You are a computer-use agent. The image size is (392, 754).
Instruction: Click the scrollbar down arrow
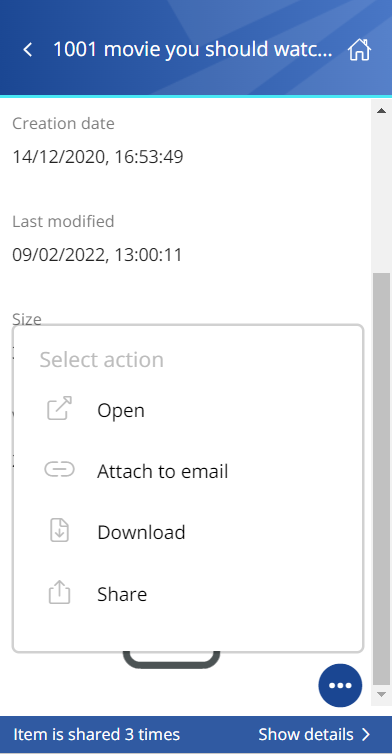point(381,694)
